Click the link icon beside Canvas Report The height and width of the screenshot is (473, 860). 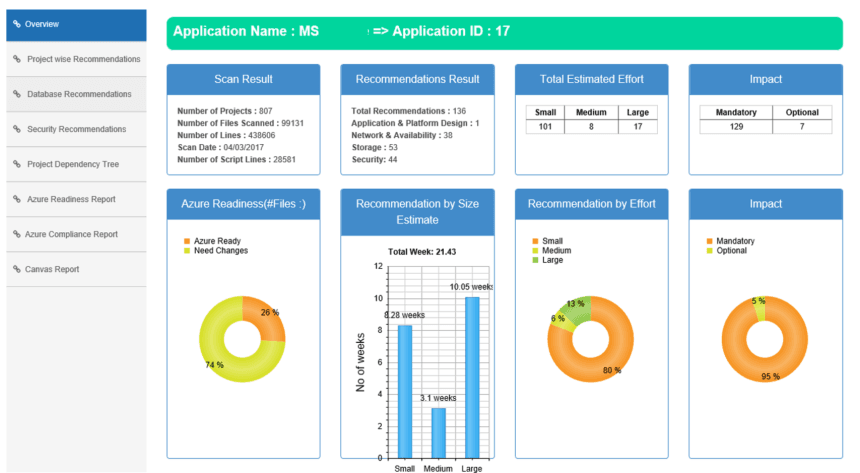coord(17,269)
